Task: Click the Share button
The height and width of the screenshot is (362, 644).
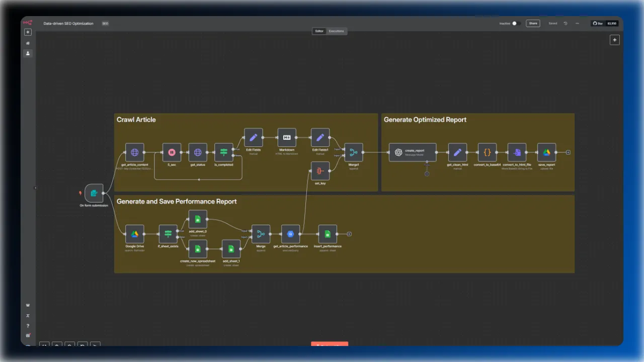Action: 533,23
